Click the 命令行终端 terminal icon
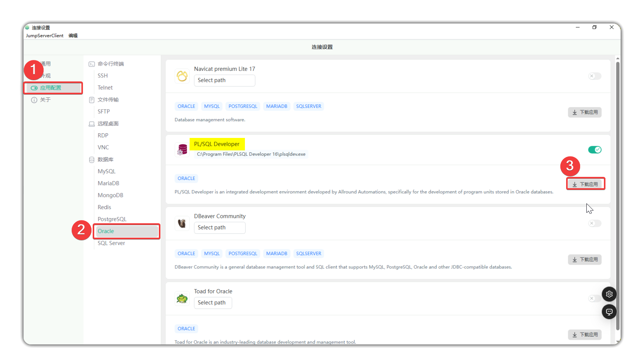This screenshot has width=644, height=360. pyautogui.click(x=92, y=64)
